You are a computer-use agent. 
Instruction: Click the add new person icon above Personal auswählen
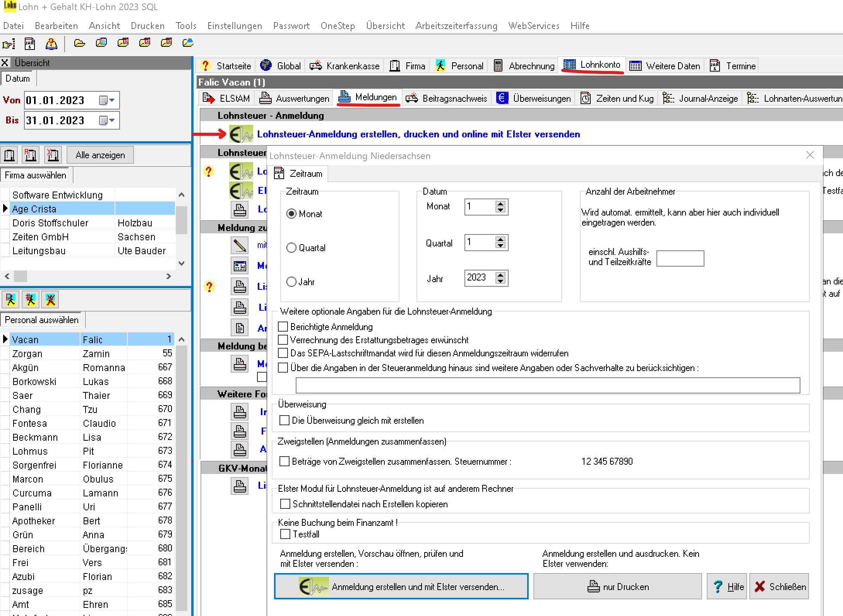coord(10,299)
